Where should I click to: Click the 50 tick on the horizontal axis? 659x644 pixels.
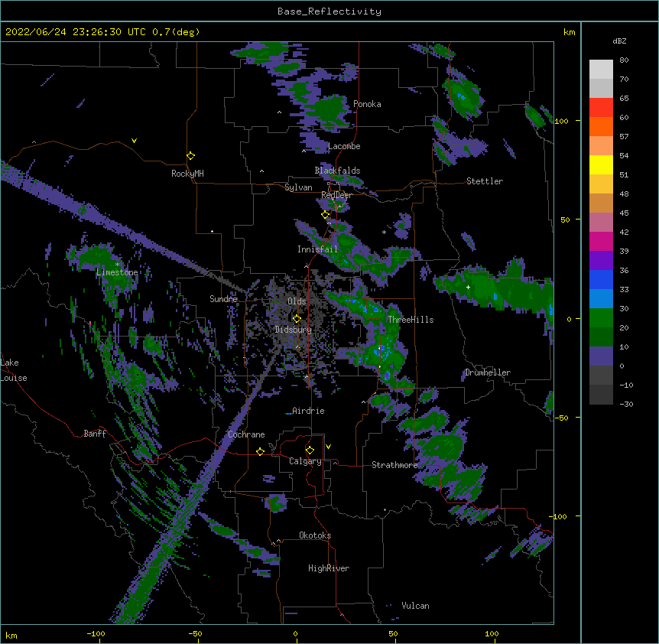click(x=393, y=633)
